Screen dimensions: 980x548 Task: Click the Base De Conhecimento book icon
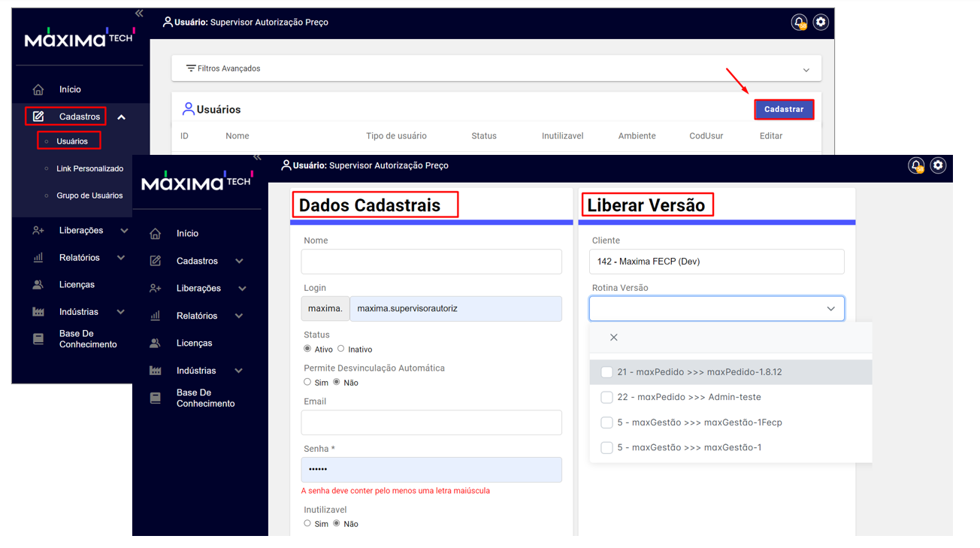click(156, 398)
